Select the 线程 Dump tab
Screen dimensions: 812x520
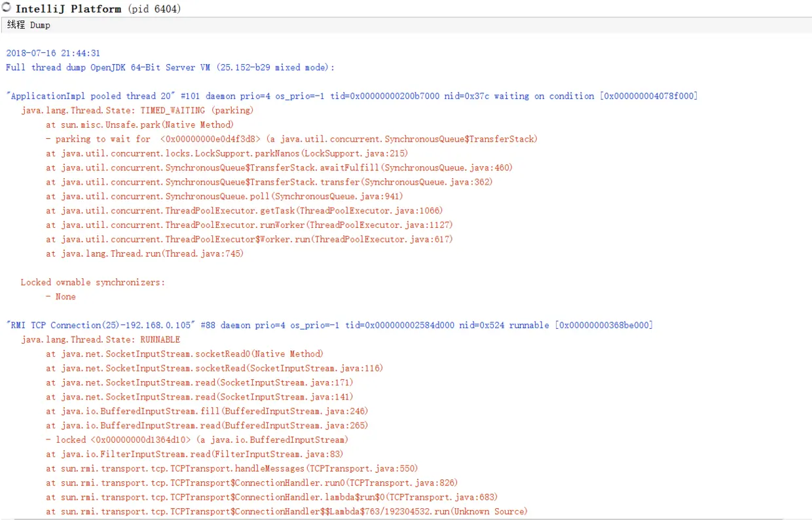pos(29,25)
